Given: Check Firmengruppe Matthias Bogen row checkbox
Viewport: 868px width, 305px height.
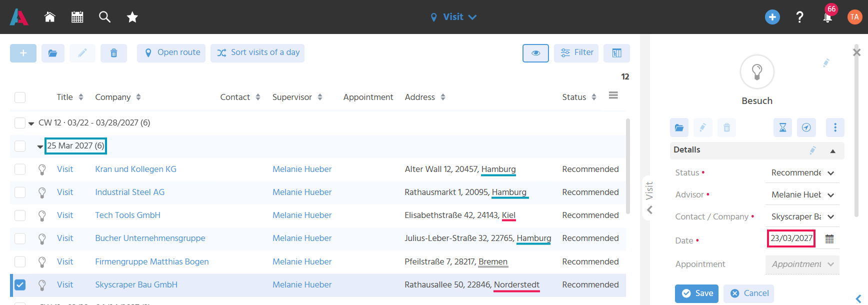Looking at the screenshot, I should tap(20, 261).
